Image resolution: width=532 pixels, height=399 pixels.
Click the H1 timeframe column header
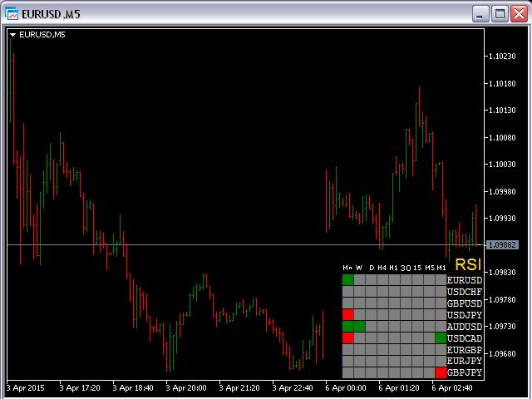393,268
